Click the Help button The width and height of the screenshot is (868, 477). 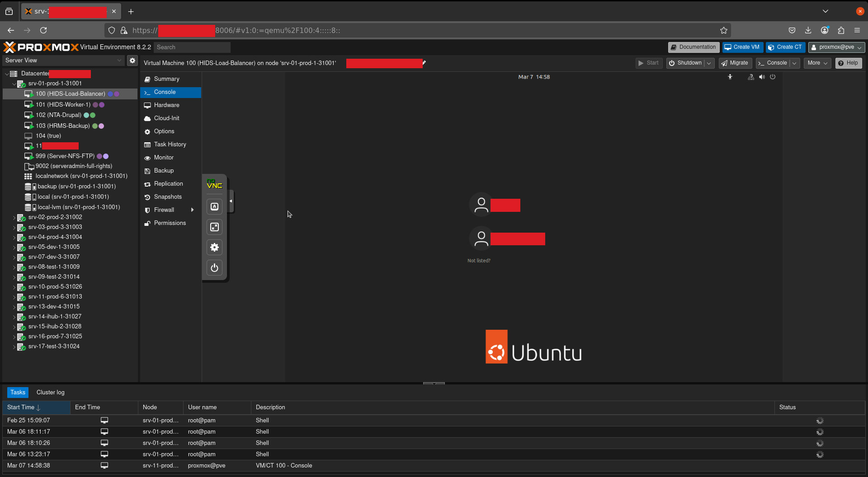point(849,63)
